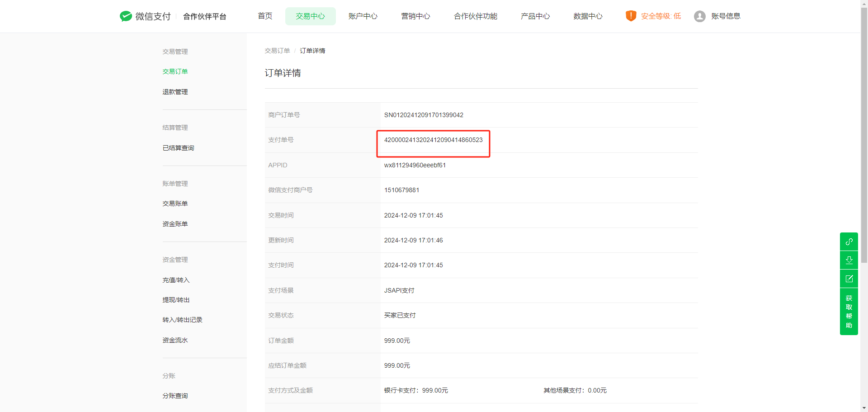Click the 买家已支付 status value
Viewport: 868px width, 412px height.
400,315
